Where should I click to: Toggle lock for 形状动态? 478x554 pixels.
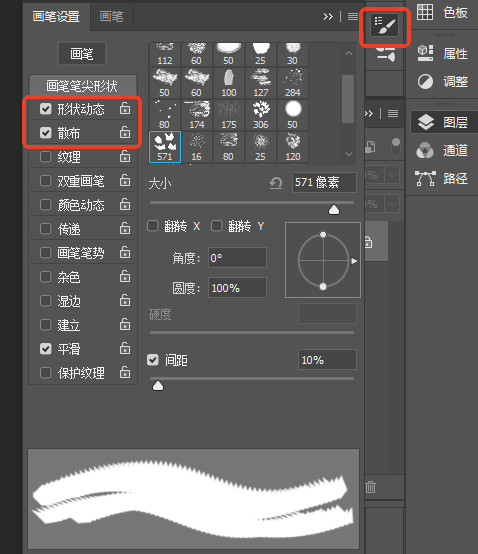point(125,108)
